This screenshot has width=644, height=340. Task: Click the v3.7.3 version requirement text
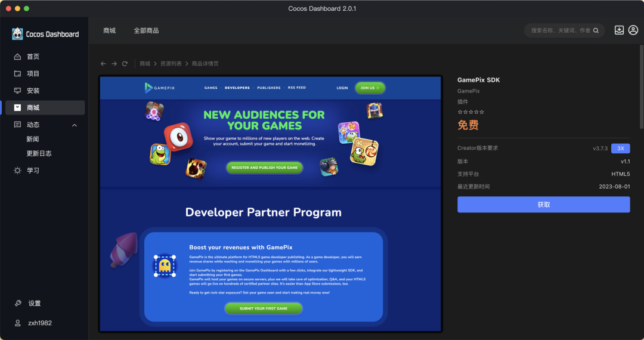pyautogui.click(x=600, y=149)
